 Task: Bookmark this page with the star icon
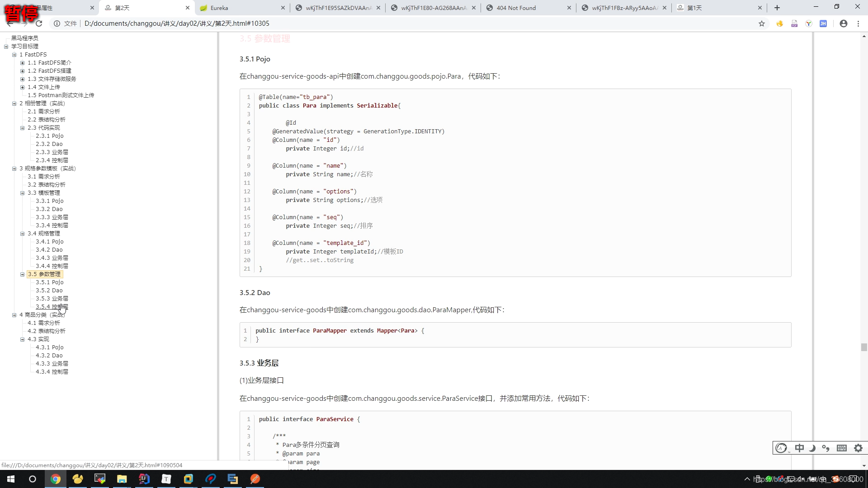pos(762,23)
